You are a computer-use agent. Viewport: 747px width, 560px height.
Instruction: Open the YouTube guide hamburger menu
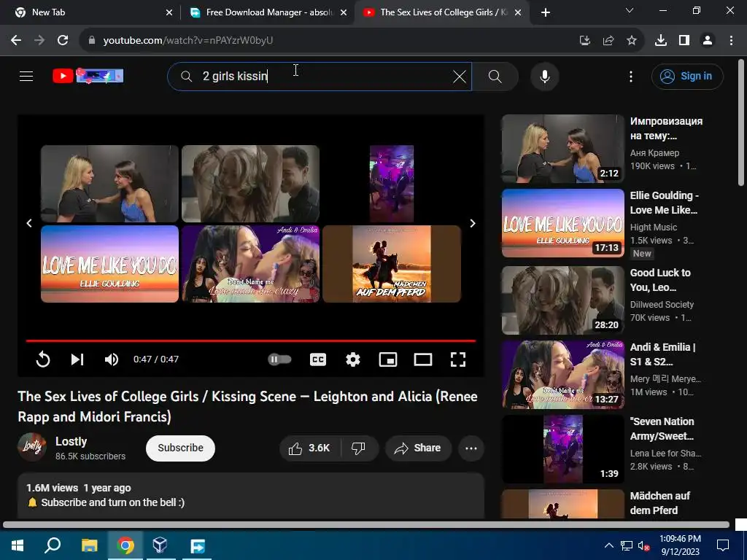coord(26,76)
